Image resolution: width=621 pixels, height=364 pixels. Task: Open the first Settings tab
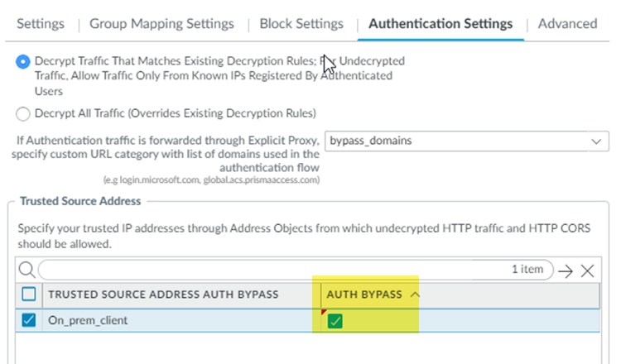[x=41, y=23]
